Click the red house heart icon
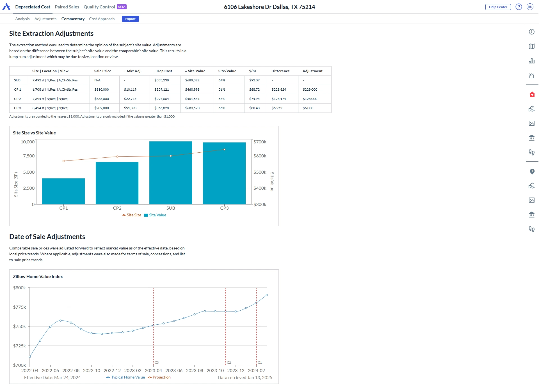Image resolution: width=539 pixels, height=392 pixels. tap(532, 94)
